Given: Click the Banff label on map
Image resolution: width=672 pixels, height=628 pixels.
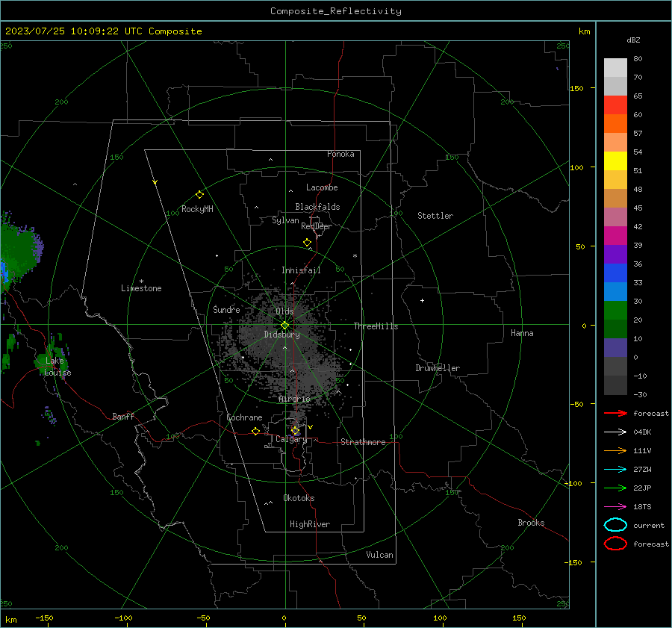Looking at the screenshot, I should click(123, 416).
